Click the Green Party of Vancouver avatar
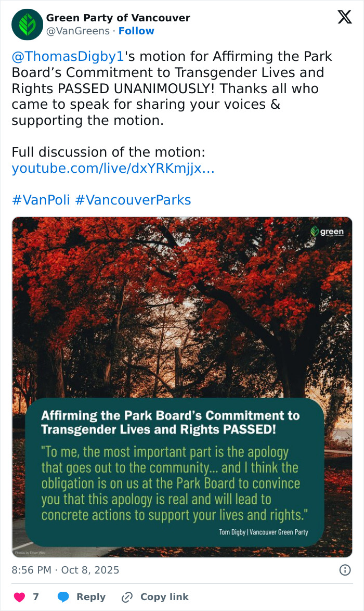Image resolution: width=364 pixels, height=611 pixels. 27,24
